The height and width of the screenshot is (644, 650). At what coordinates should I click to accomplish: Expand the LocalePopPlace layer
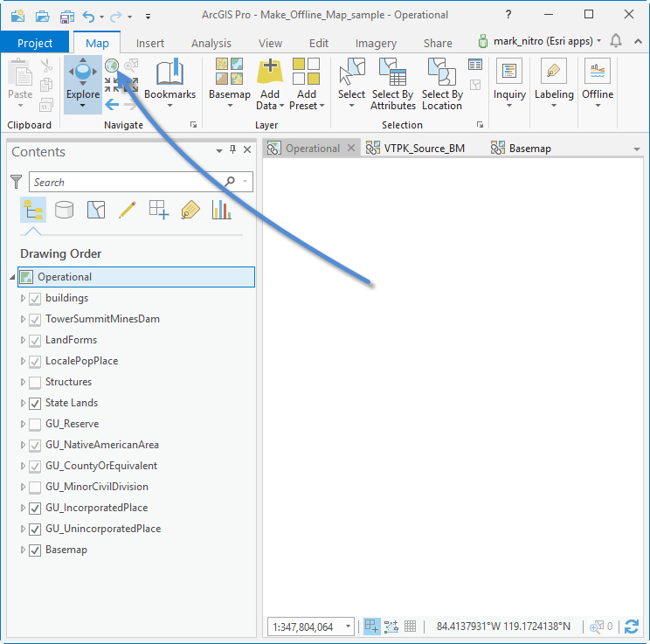click(x=23, y=361)
